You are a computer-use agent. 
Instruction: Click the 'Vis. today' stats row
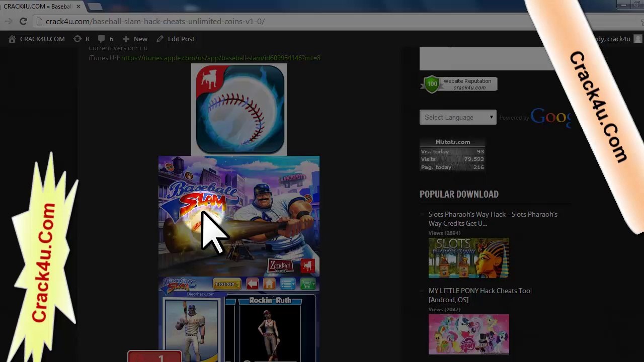[452, 152]
